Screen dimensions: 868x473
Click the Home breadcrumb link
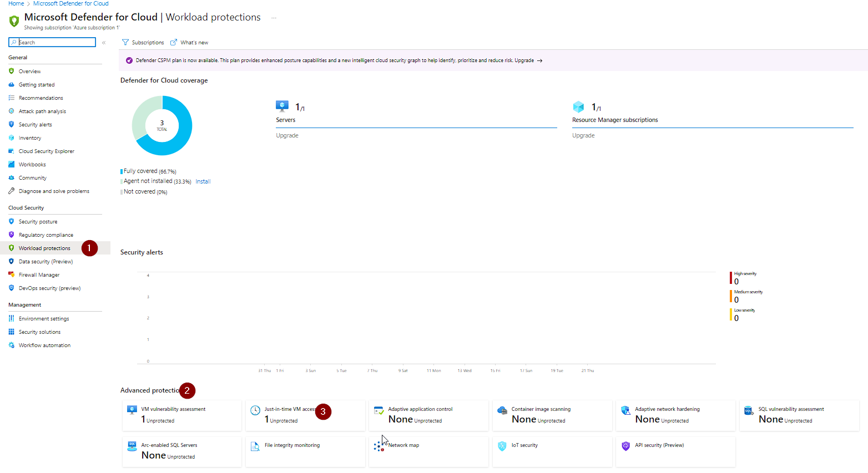click(x=16, y=3)
